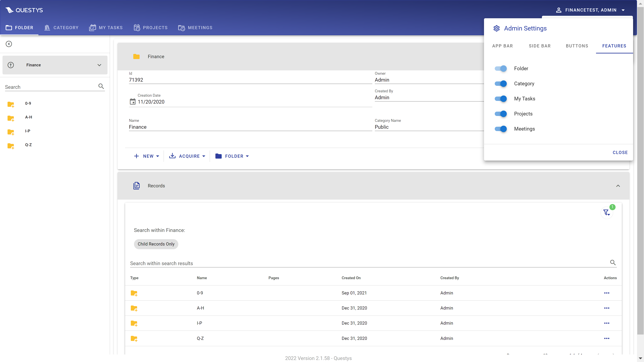
Task: Click the Questys logo
Action: point(24,10)
